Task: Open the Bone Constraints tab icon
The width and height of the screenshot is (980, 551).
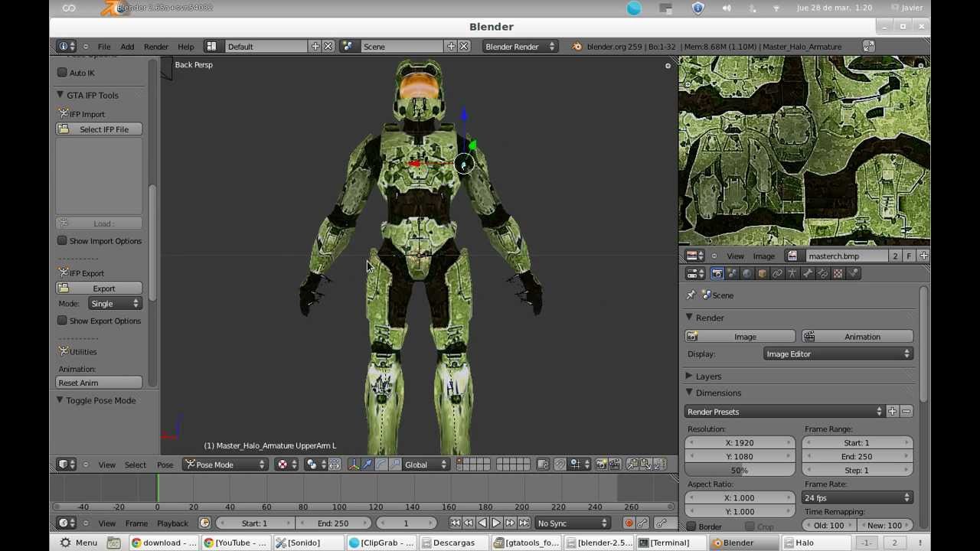Action: click(x=823, y=273)
